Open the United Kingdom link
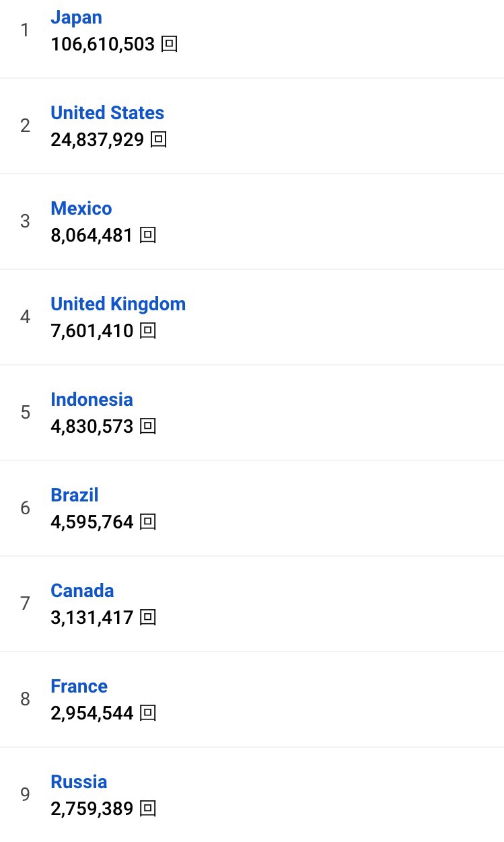The image size is (504, 842). pos(118,304)
